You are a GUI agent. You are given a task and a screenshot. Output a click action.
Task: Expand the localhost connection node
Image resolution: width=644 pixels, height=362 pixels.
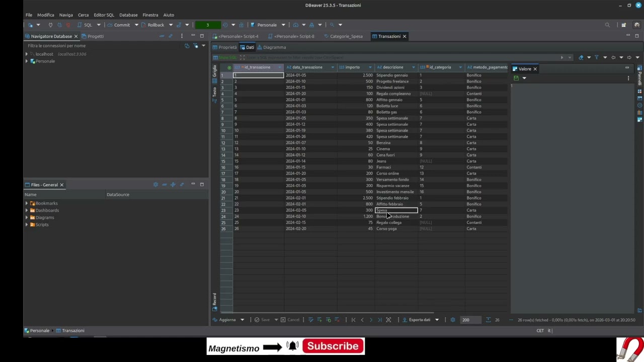coord(27,54)
